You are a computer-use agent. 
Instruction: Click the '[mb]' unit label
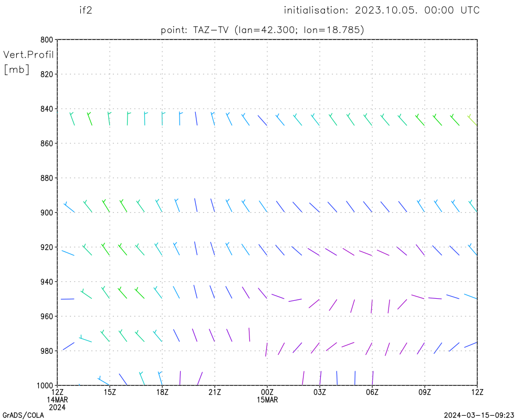click(x=16, y=69)
